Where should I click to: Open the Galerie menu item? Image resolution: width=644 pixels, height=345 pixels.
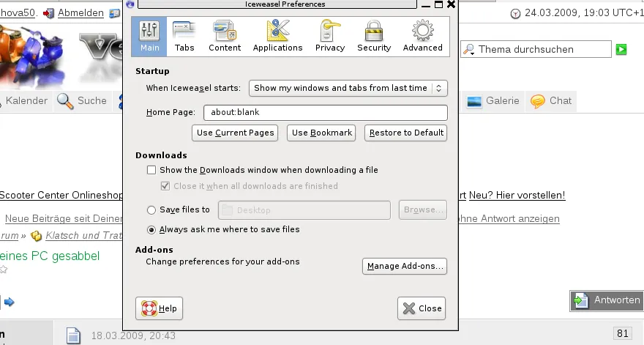pos(493,101)
